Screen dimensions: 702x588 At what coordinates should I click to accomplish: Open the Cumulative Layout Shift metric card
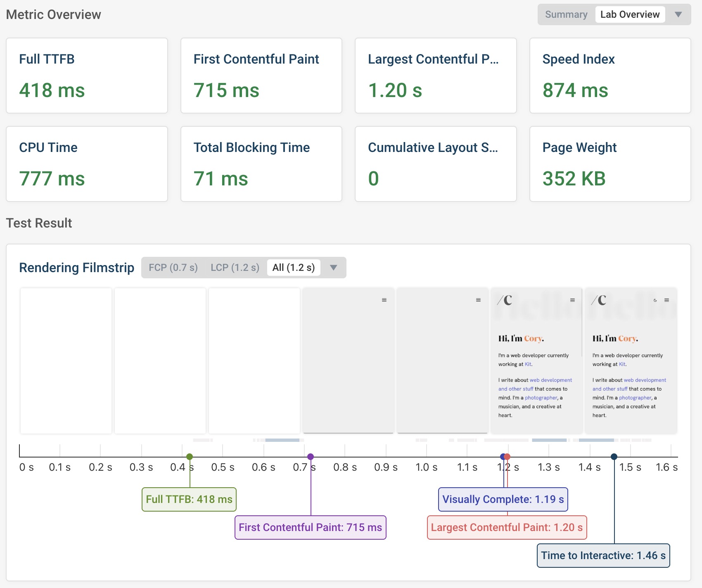point(436,164)
